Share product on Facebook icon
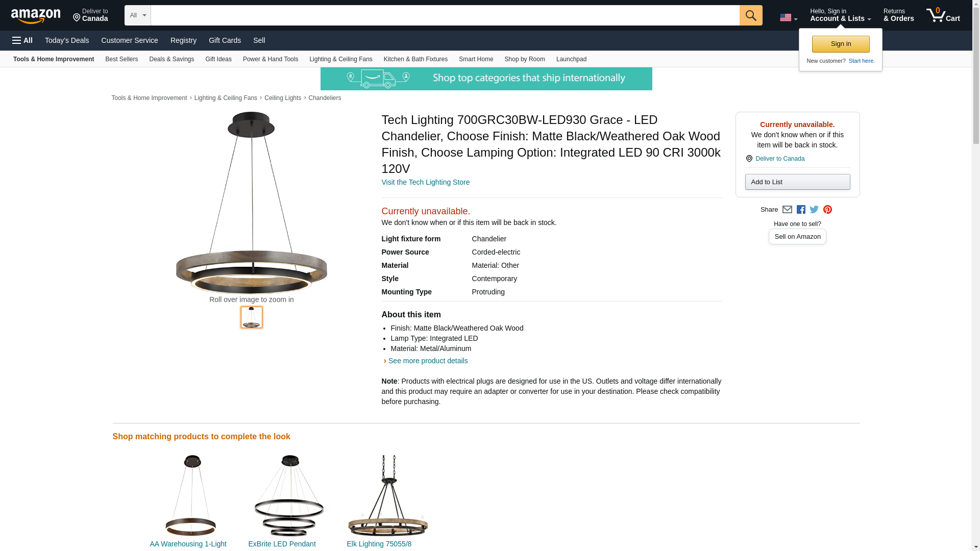 [801, 210]
